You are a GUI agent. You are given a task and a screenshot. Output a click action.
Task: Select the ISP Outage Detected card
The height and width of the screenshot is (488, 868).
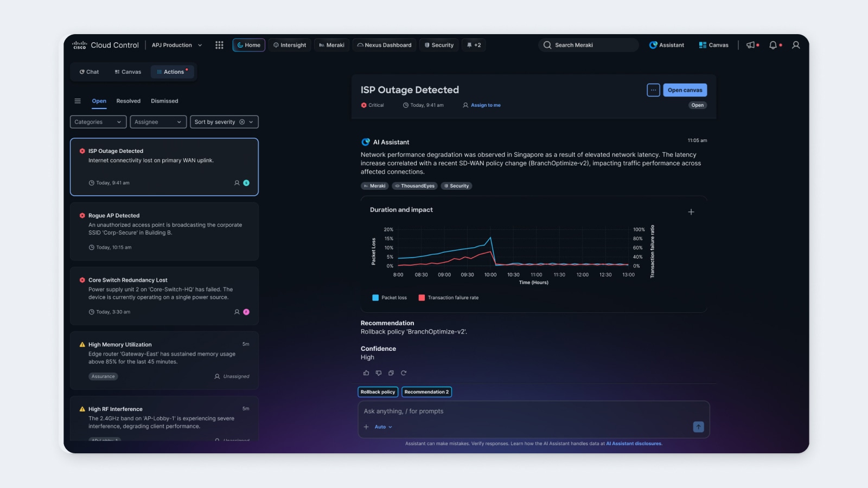(164, 167)
